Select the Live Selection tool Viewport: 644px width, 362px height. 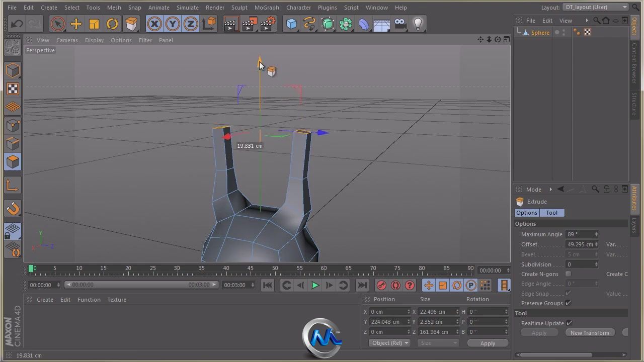pyautogui.click(x=58, y=24)
